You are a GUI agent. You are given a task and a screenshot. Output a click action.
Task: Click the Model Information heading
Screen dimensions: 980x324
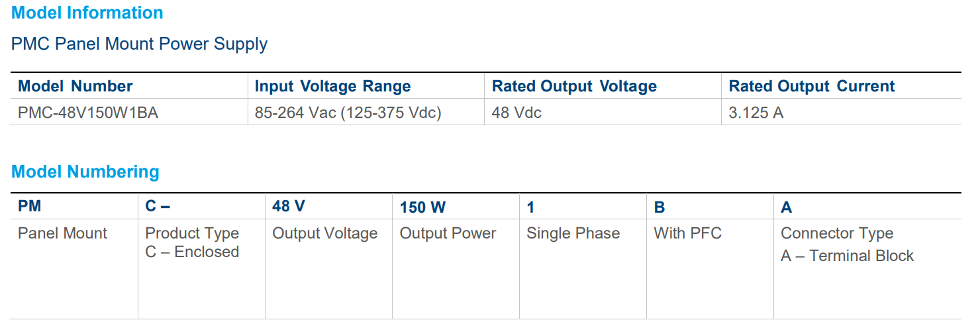(87, 13)
